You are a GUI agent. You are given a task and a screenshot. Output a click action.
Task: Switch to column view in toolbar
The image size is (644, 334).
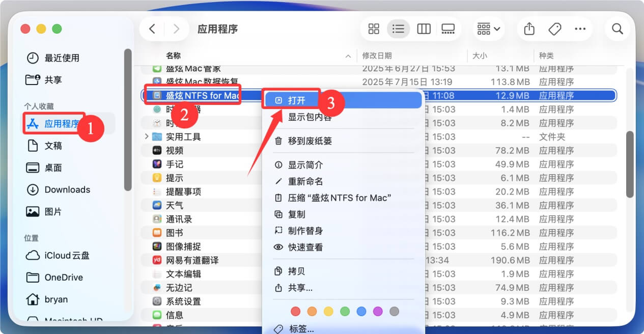pyautogui.click(x=424, y=29)
